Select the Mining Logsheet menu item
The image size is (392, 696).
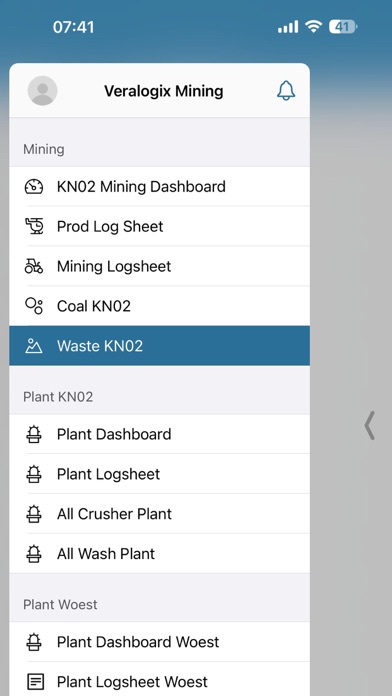point(159,266)
